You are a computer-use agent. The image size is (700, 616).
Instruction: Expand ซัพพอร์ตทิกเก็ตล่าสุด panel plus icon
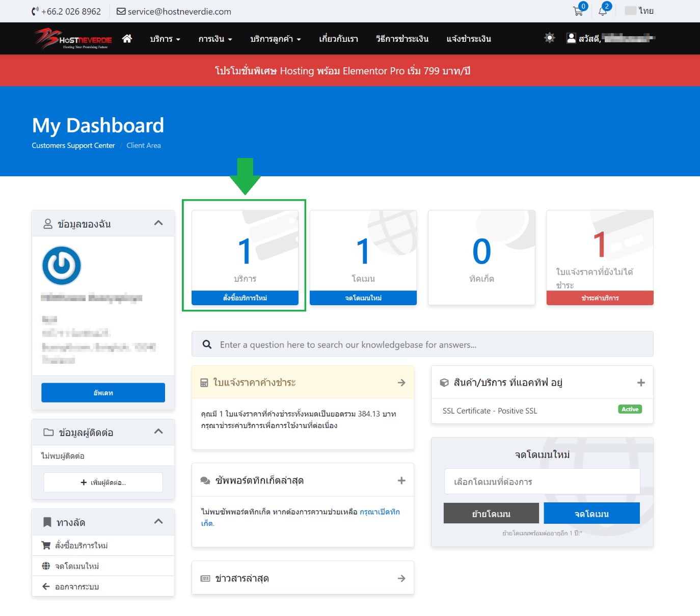point(401,480)
